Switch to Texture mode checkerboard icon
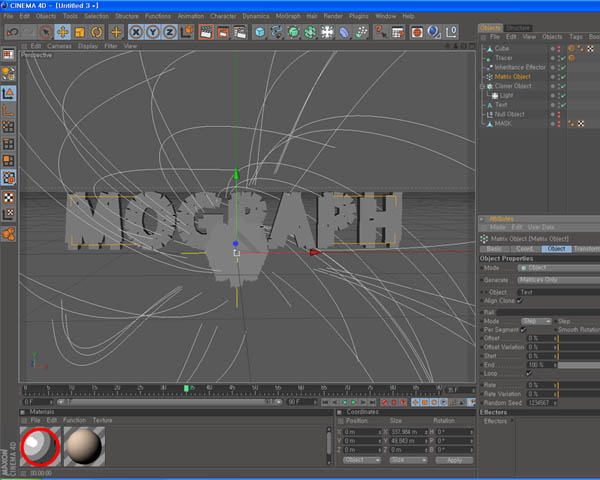The width and height of the screenshot is (600, 480). tap(8, 198)
